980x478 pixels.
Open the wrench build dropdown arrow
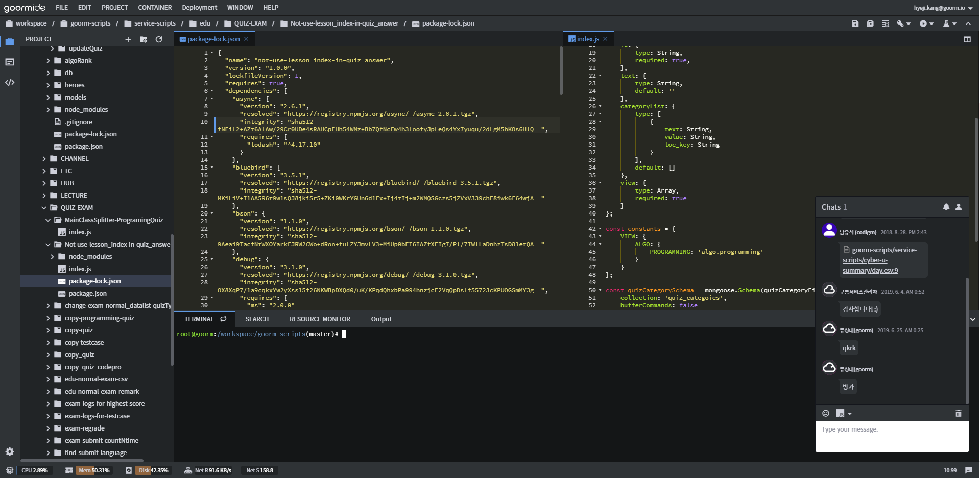pos(909,24)
